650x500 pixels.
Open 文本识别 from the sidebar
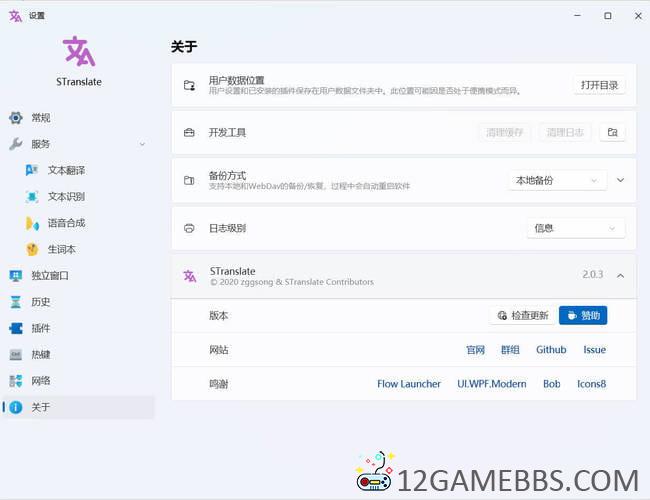click(66, 196)
